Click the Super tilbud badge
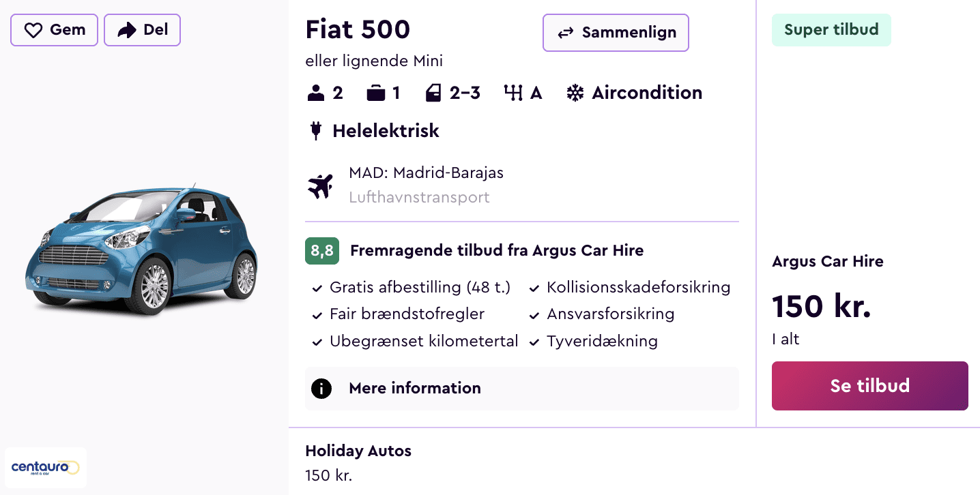Image resolution: width=980 pixels, height=495 pixels. pos(831,30)
